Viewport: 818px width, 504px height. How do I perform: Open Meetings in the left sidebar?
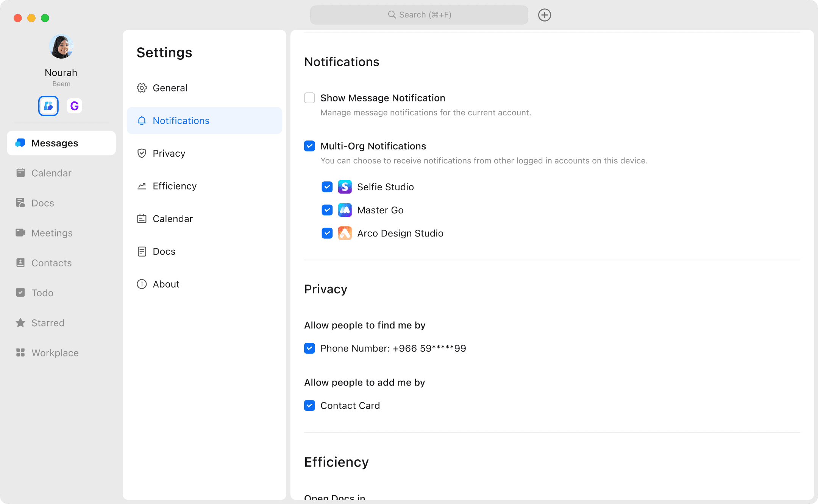(52, 233)
